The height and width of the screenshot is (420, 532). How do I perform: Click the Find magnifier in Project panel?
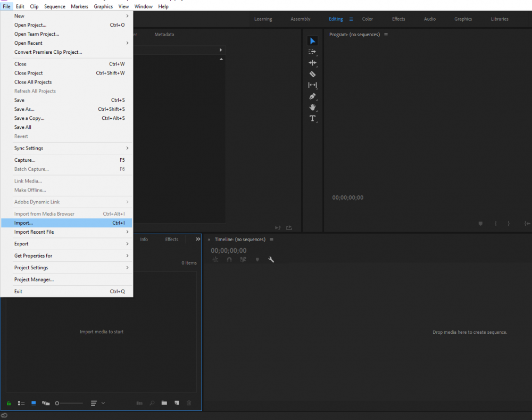[x=152, y=403]
